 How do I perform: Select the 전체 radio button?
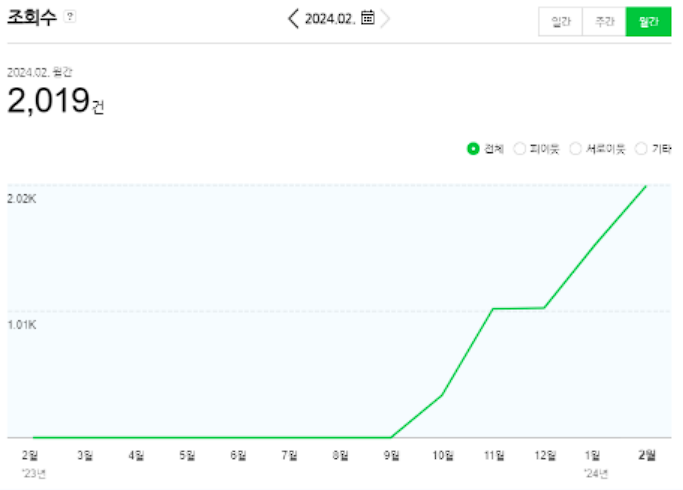473,149
